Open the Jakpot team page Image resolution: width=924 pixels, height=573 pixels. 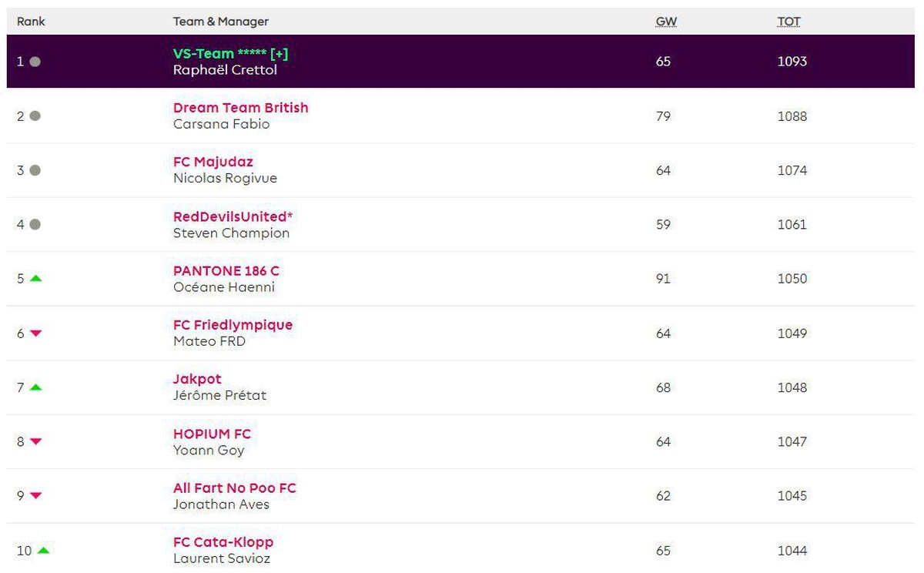tap(197, 379)
